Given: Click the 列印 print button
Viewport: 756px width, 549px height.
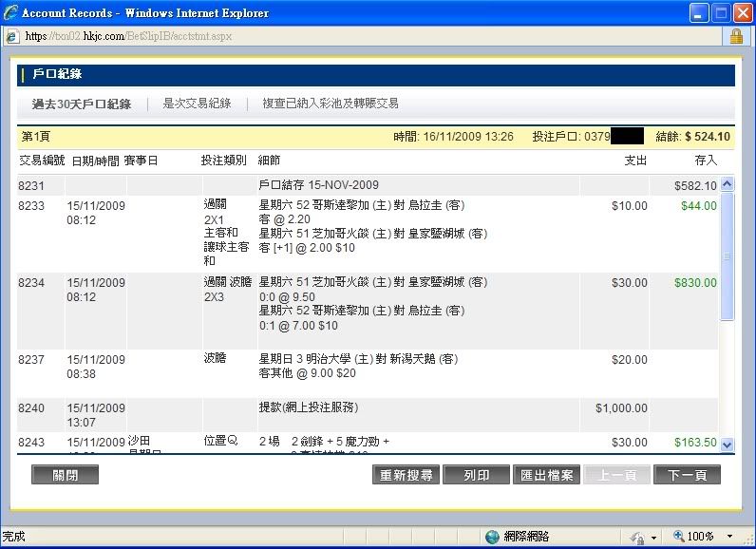Looking at the screenshot, I should pyautogui.click(x=476, y=475).
